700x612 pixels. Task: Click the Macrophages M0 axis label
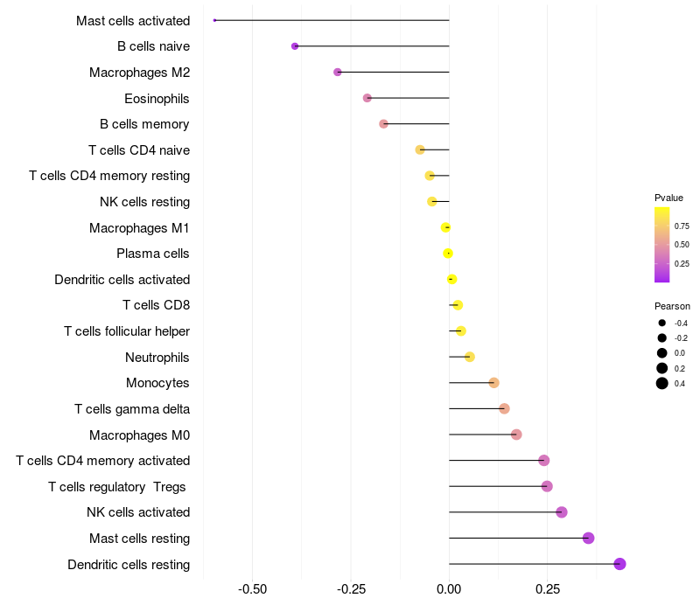(x=139, y=435)
